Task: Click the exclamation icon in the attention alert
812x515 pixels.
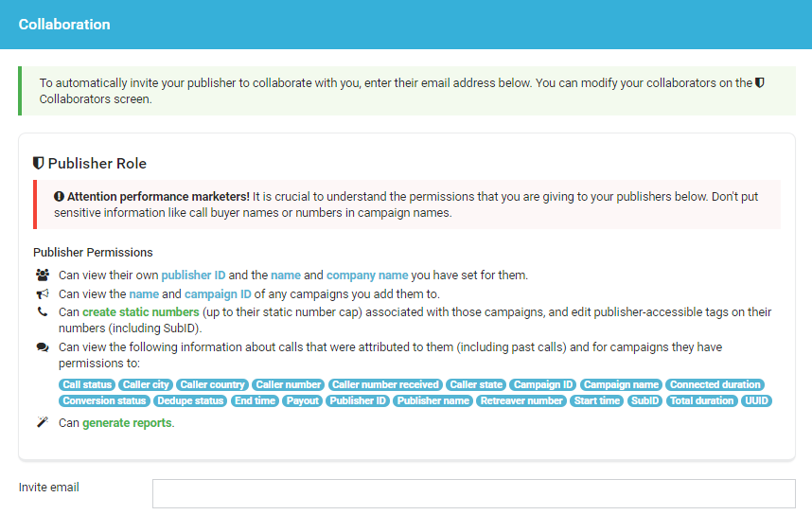Action: point(59,196)
